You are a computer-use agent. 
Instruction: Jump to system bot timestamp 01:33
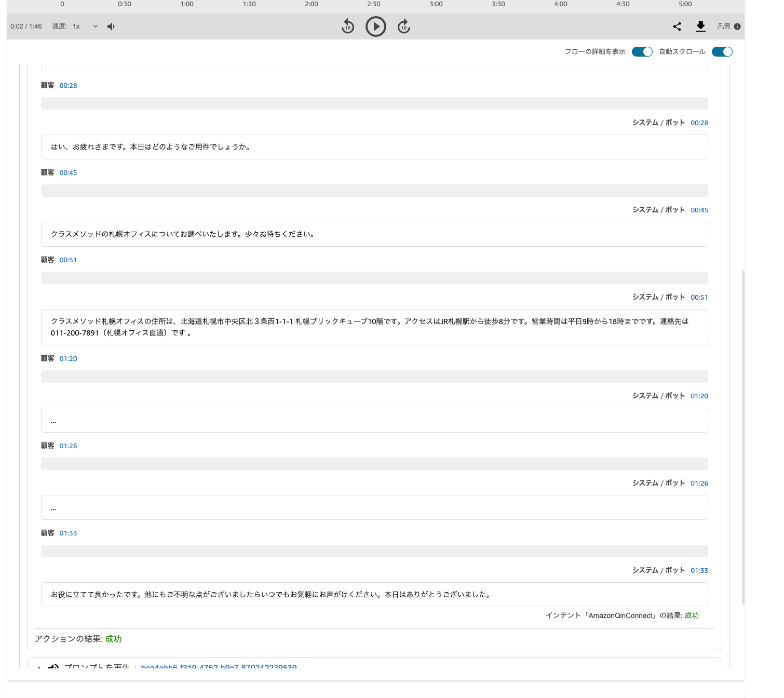click(699, 570)
